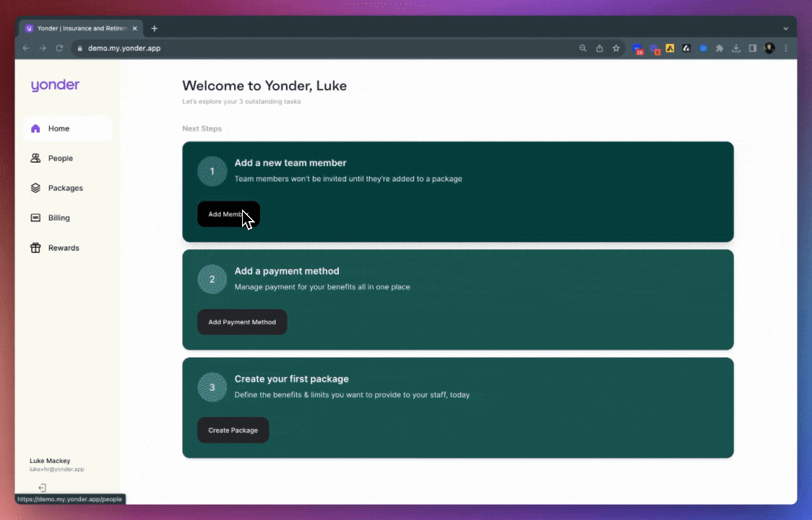The image size is (812, 520).
Task: Open the Chrome profile avatar
Action: pos(769,48)
